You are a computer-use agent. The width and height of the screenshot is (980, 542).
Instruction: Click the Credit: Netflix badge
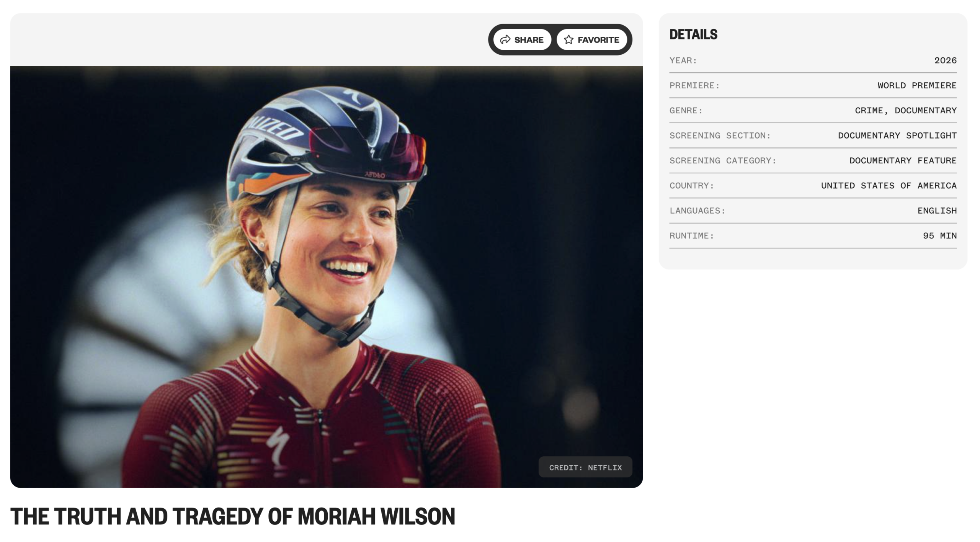point(585,467)
